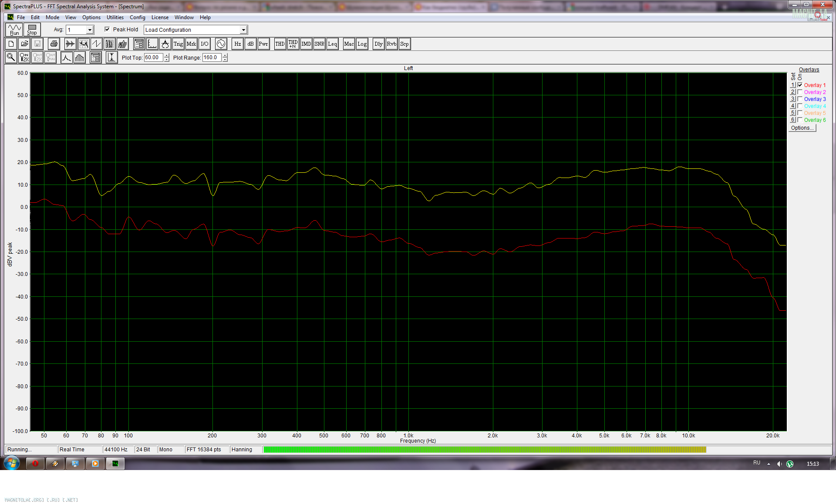Click into the Plot Top value field
836x504 pixels.
153,57
